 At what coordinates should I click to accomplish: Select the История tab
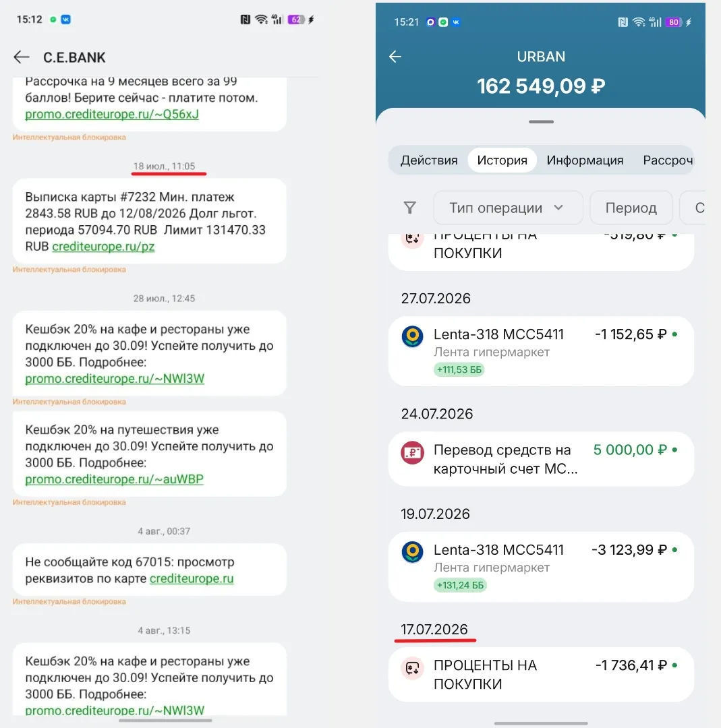coord(502,160)
